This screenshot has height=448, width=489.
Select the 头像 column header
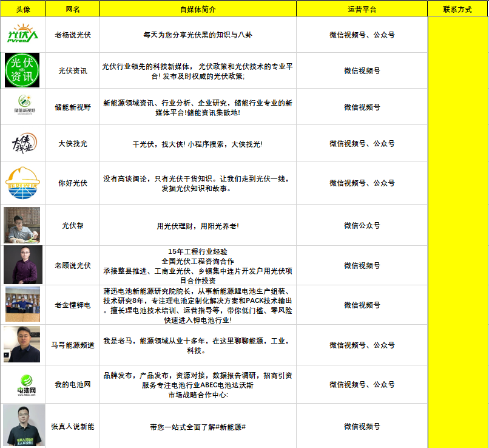click(x=23, y=9)
